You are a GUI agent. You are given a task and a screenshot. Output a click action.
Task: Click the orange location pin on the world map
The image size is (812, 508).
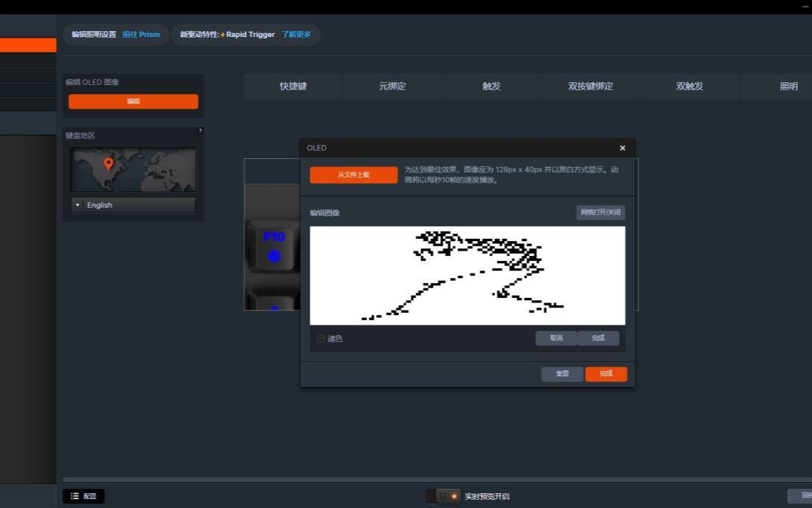tap(109, 163)
